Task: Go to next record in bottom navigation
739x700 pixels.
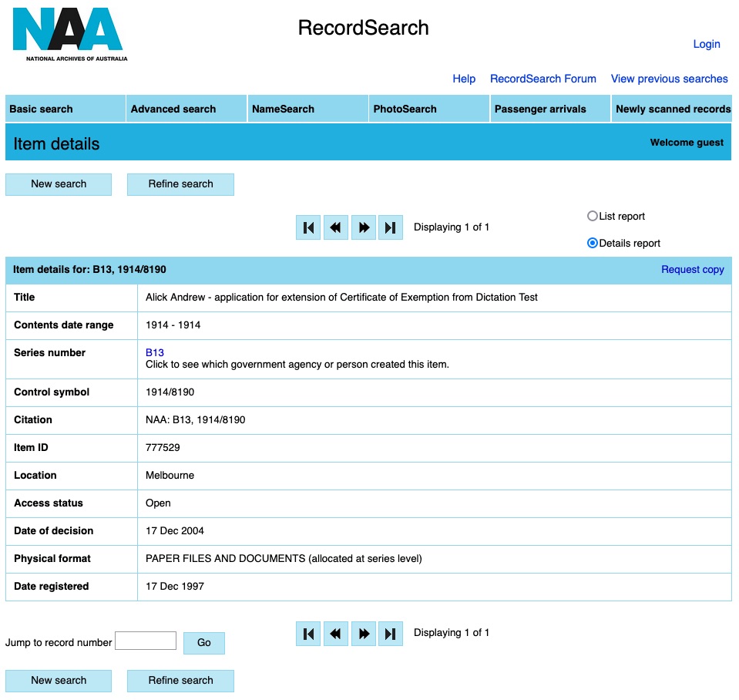Action: pyautogui.click(x=364, y=634)
